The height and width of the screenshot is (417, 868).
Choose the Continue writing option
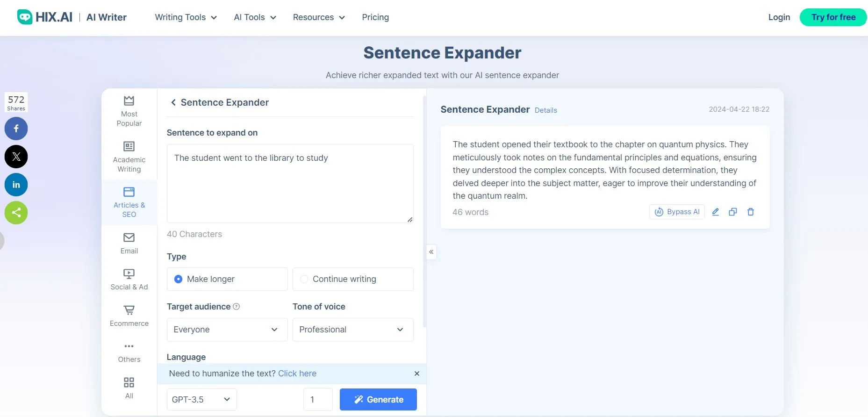click(x=304, y=279)
